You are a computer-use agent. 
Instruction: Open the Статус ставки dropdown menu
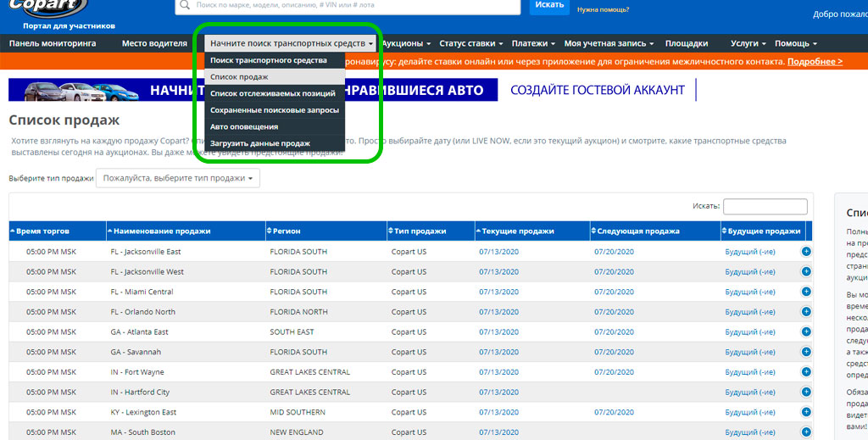[x=471, y=43]
